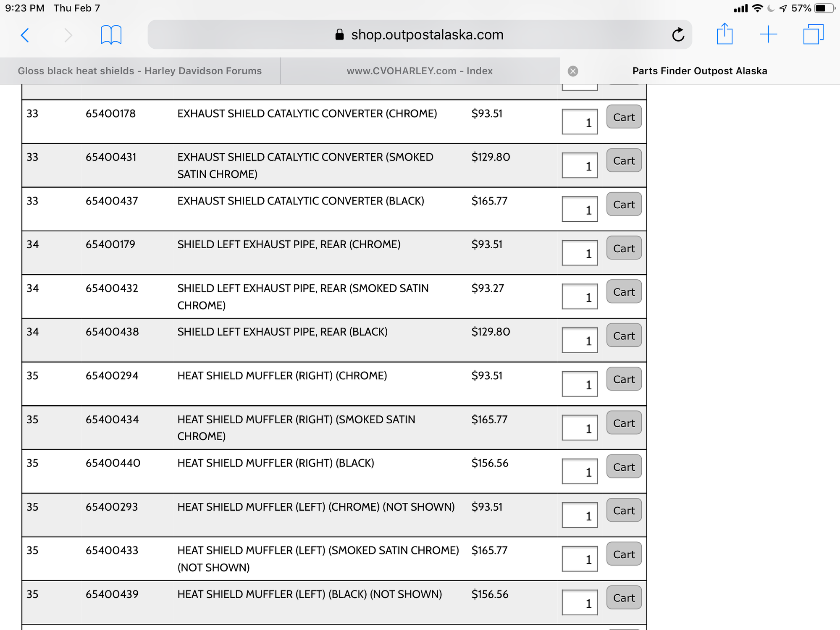840x630 pixels.
Task: Open the share sheet icon
Action: point(724,34)
